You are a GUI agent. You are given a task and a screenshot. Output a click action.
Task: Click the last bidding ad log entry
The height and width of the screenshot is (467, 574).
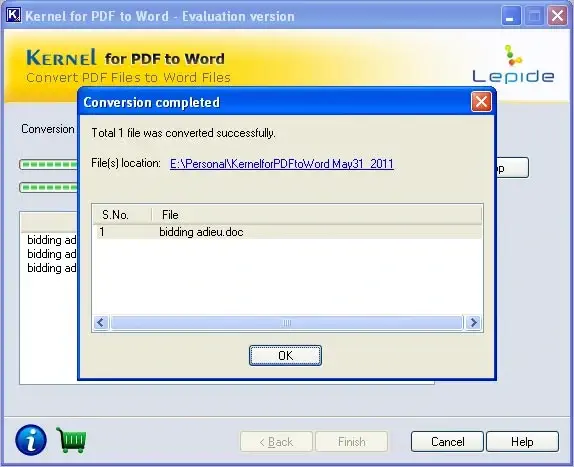tap(52, 268)
